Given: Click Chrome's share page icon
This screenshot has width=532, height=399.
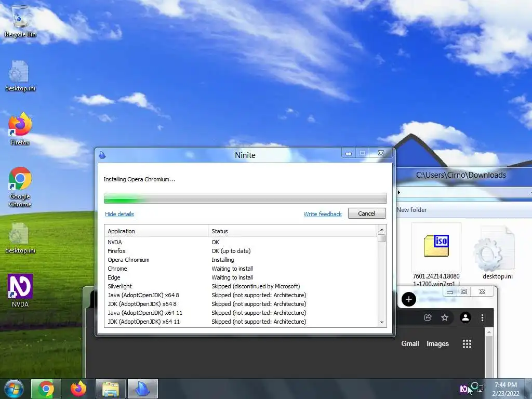Looking at the screenshot, I should point(428,317).
